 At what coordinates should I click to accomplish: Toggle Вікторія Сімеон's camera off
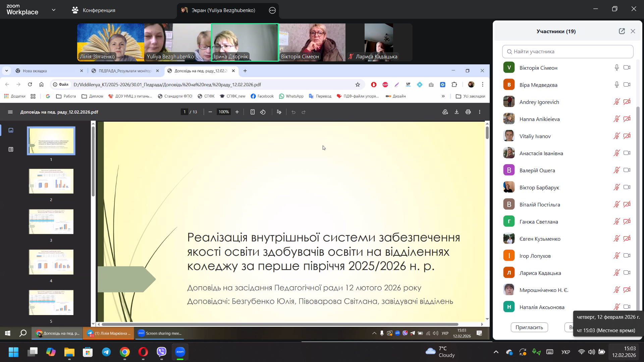tap(627, 67)
